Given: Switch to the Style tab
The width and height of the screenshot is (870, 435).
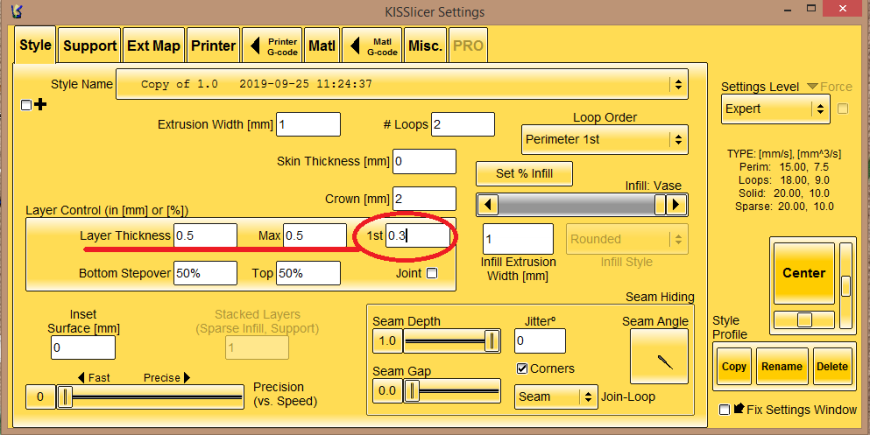Looking at the screenshot, I should click(x=36, y=45).
